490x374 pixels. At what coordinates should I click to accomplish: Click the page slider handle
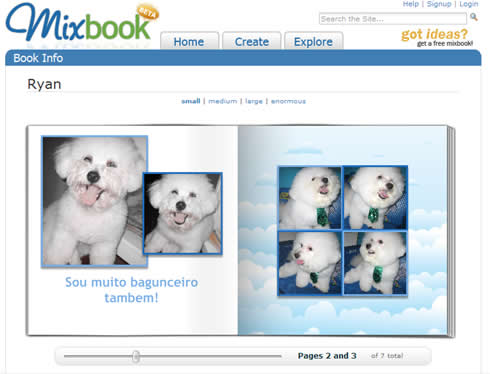coord(136,356)
